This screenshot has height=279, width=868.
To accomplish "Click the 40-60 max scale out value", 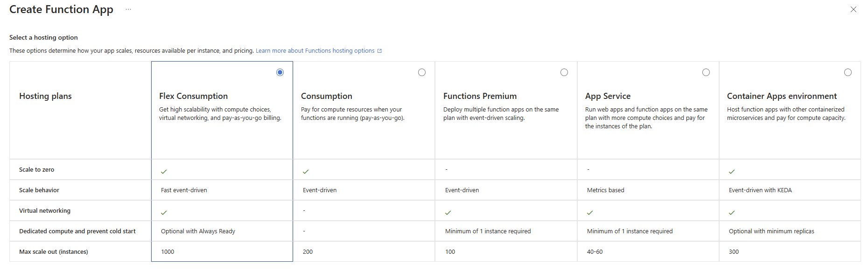I will click(x=595, y=252).
